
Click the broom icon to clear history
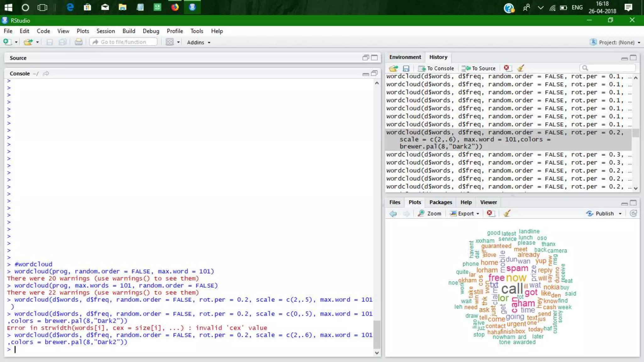click(x=520, y=68)
